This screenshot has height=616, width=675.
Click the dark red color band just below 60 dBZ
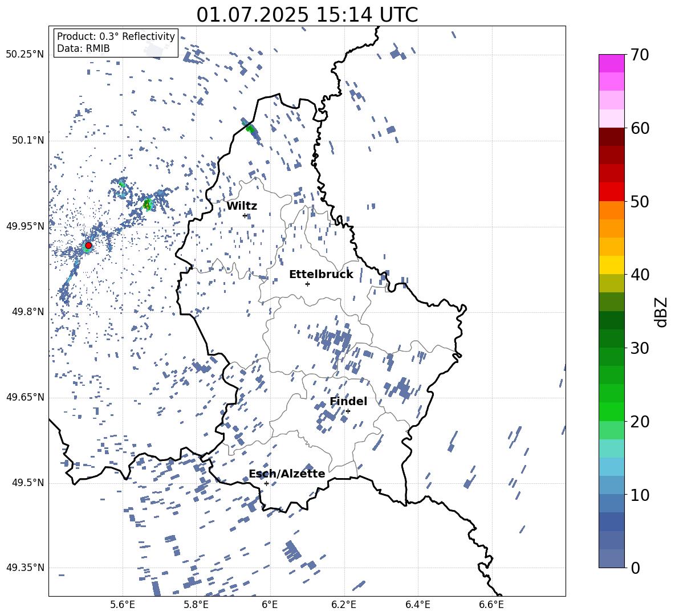pos(611,137)
